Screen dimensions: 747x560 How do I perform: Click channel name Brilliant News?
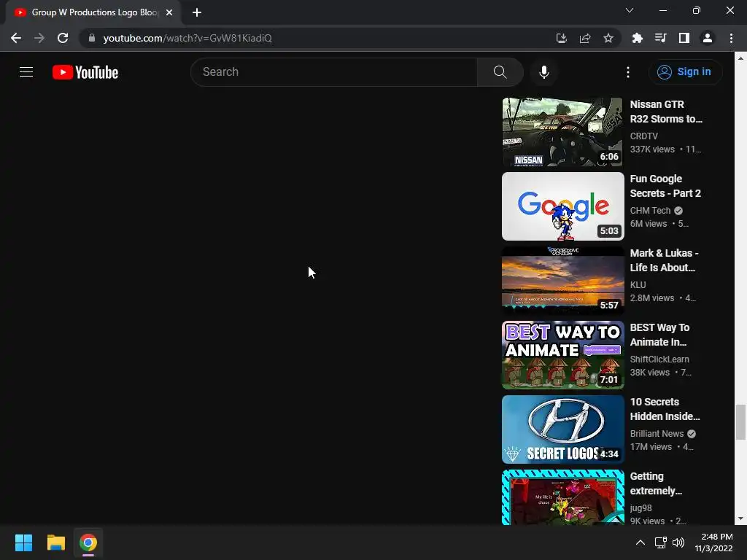click(x=657, y=433)
